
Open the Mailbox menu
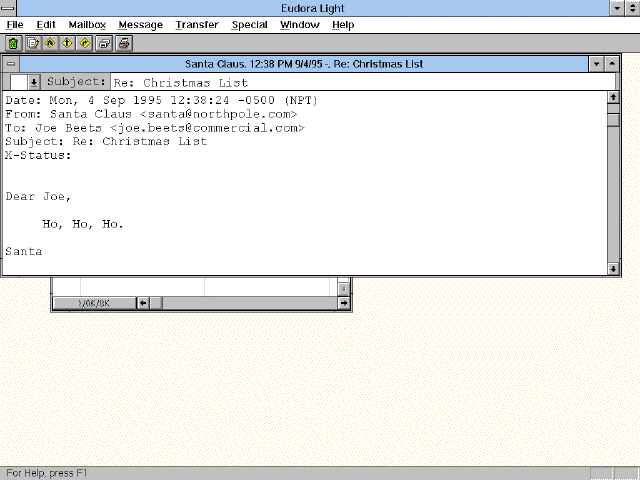point(87,25)
